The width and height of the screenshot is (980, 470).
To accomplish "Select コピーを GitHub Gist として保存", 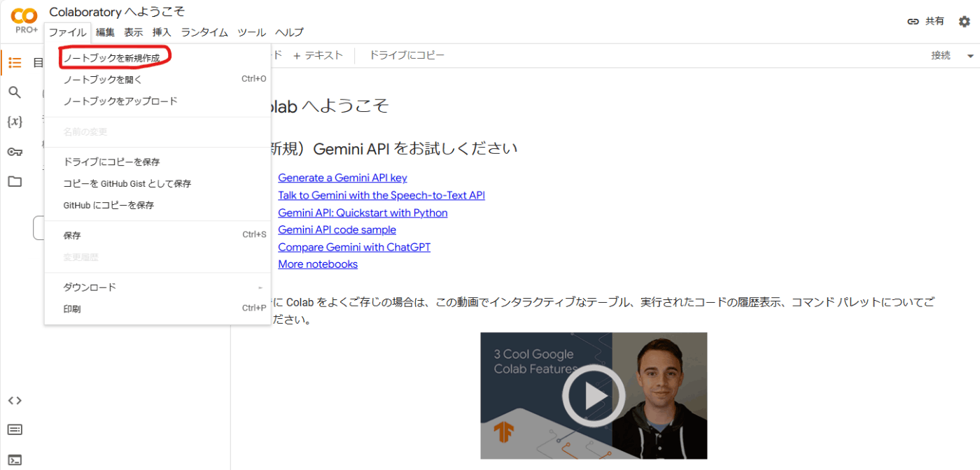I will (x=157, y=184).
